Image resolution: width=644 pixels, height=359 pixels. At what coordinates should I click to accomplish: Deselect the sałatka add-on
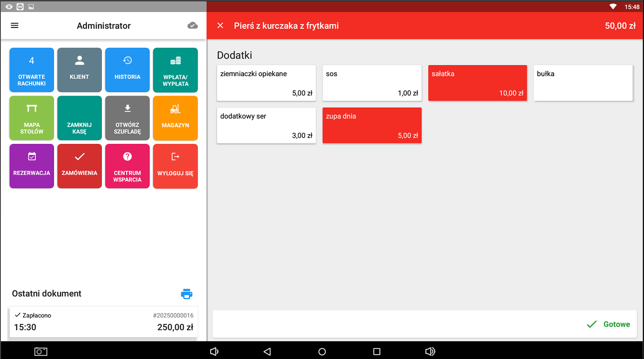point(477,83)
